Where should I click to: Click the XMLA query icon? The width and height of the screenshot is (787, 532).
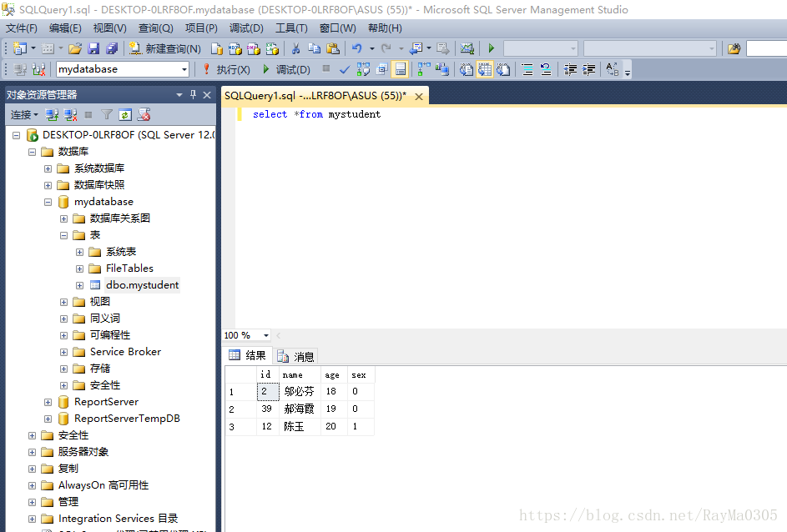coord(272,48)
